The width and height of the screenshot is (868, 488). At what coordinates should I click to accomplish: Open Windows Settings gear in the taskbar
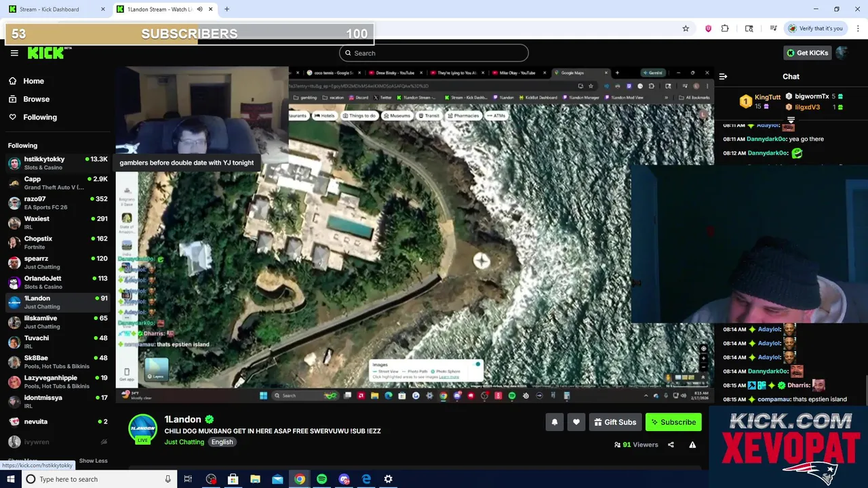point(388,479)
